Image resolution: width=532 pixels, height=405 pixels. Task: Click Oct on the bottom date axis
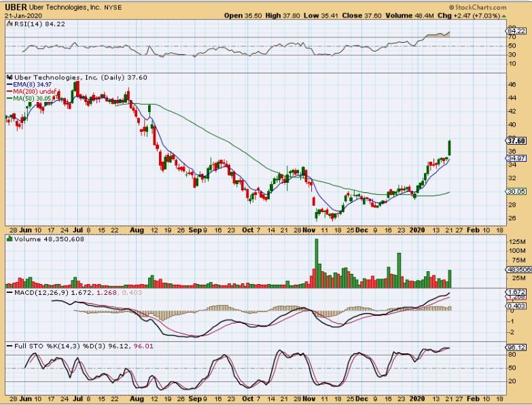click(248, 399)
